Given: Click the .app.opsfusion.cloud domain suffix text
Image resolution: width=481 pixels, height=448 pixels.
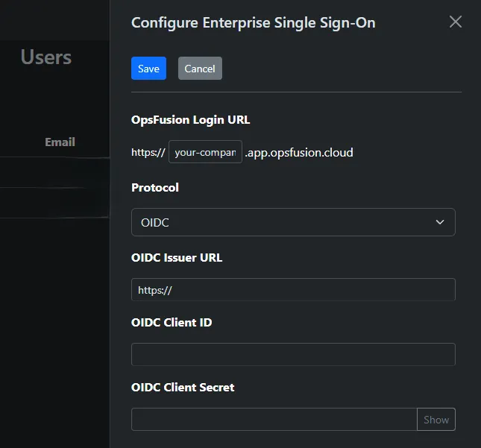Looking at the screenshot, I should tap(299, 152).
